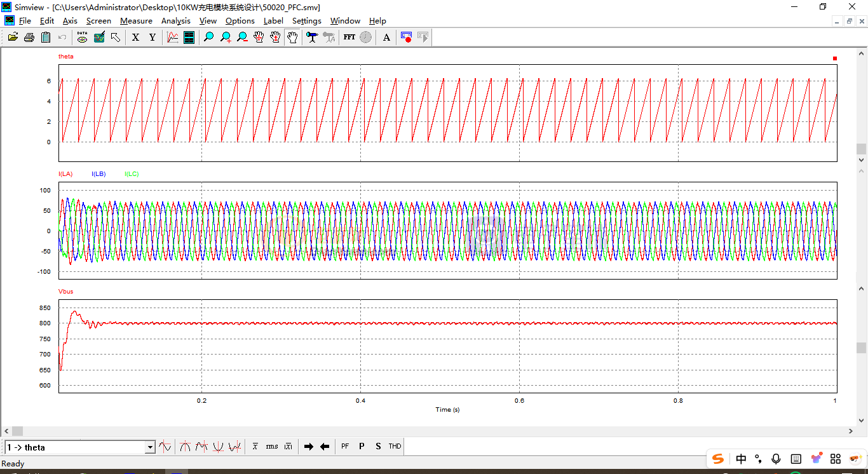Screen dimensions: 868x474
Task: Click the right arrow next-point button
Action: 309,447
